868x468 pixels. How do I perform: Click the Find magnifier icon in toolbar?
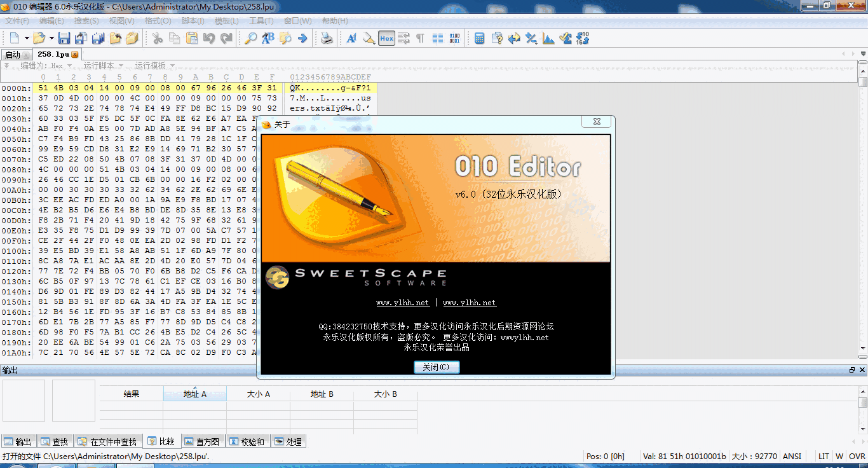(251, 38)
